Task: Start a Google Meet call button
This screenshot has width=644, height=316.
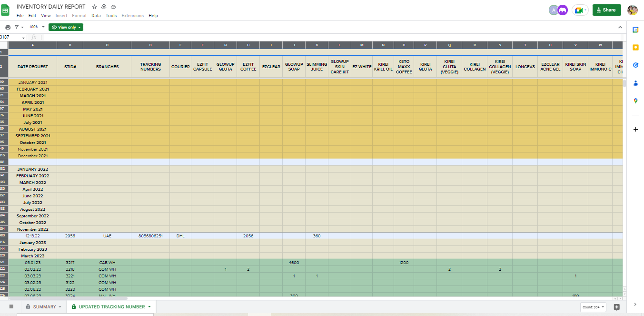Action: [x=580, y=10]
